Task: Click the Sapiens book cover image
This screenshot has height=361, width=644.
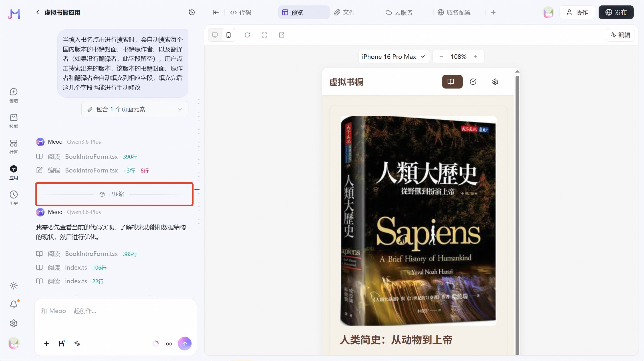Action: coord(418,221)
